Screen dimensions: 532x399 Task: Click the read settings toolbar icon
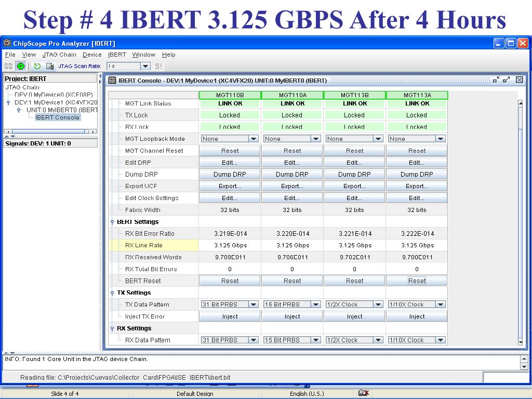point(50,66)
